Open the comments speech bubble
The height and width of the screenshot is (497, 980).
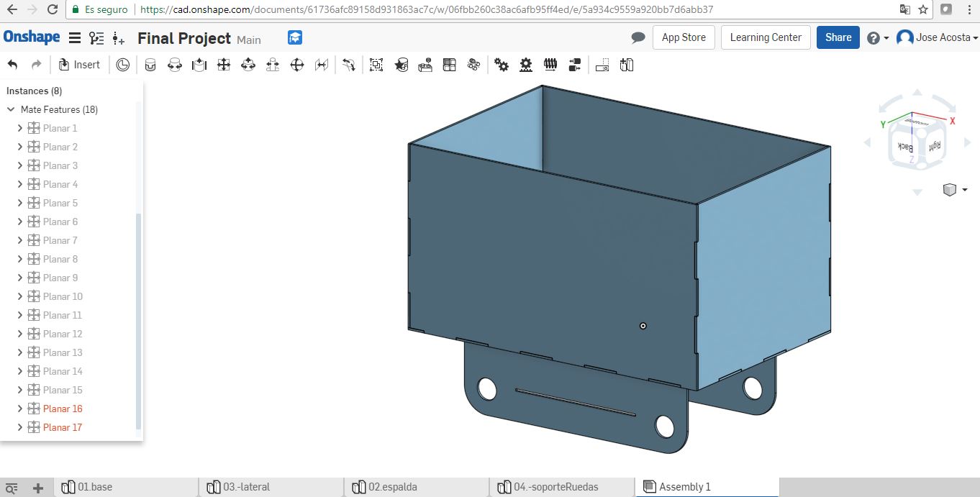(x=638, y=37)
